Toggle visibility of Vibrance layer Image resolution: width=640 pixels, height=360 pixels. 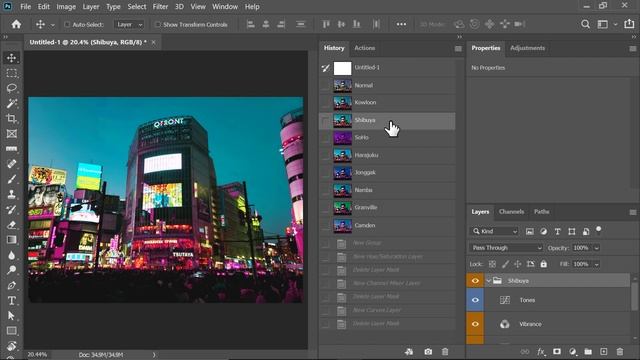(475, 324)
